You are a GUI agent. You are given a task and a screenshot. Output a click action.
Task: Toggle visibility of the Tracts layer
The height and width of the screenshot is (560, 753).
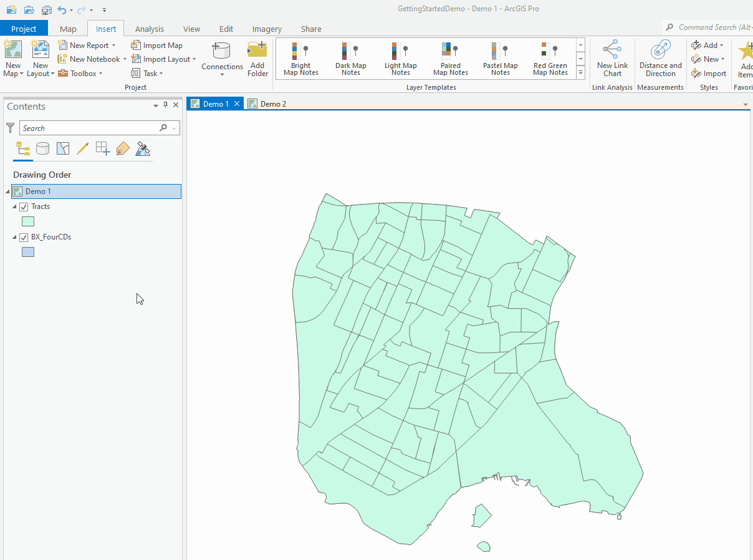pyautogui.click(x=25, y=206)
